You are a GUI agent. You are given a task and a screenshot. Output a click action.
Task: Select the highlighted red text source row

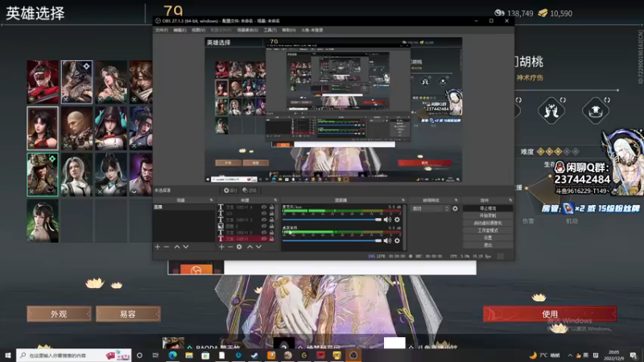246,238
